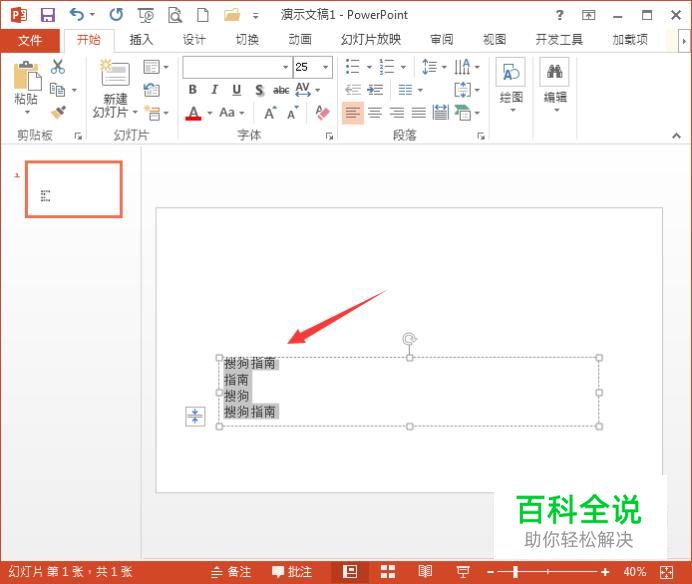Image resolution: width=692 pixels, height=584 pixels.
Task: Enable center text alignment
Action: (x=375, y=113)
